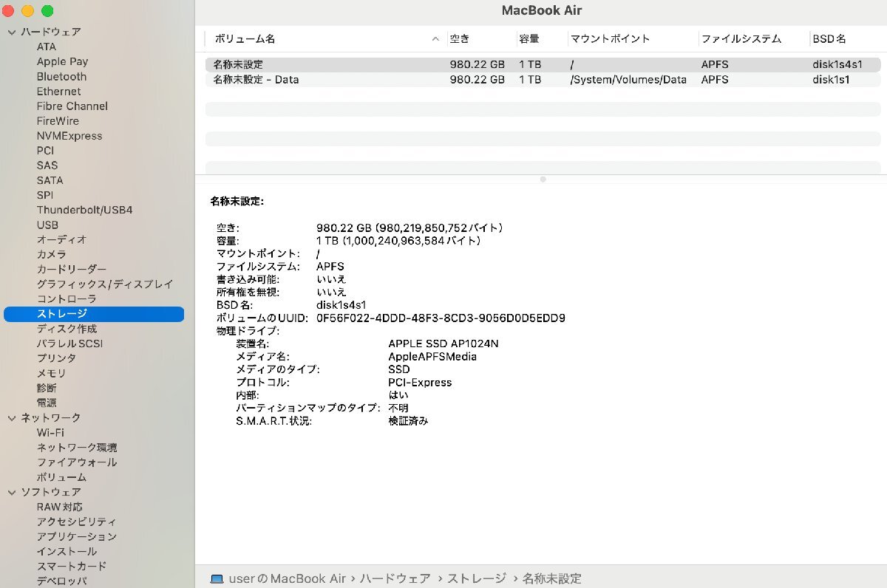This screenshot has width=887, height=588.
Task: Select Bluetooth in the sidebar
Action: coord(61,76)
